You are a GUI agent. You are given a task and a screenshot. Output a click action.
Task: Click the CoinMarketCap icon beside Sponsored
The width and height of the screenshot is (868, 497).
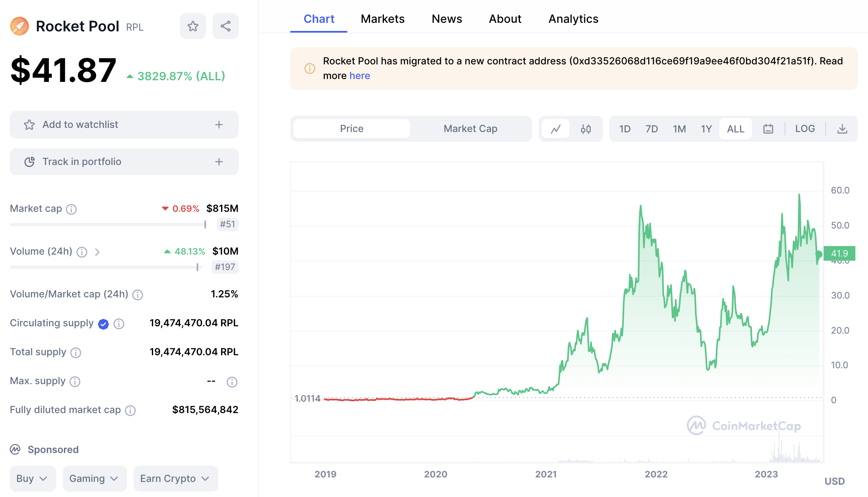pos(15,450)
